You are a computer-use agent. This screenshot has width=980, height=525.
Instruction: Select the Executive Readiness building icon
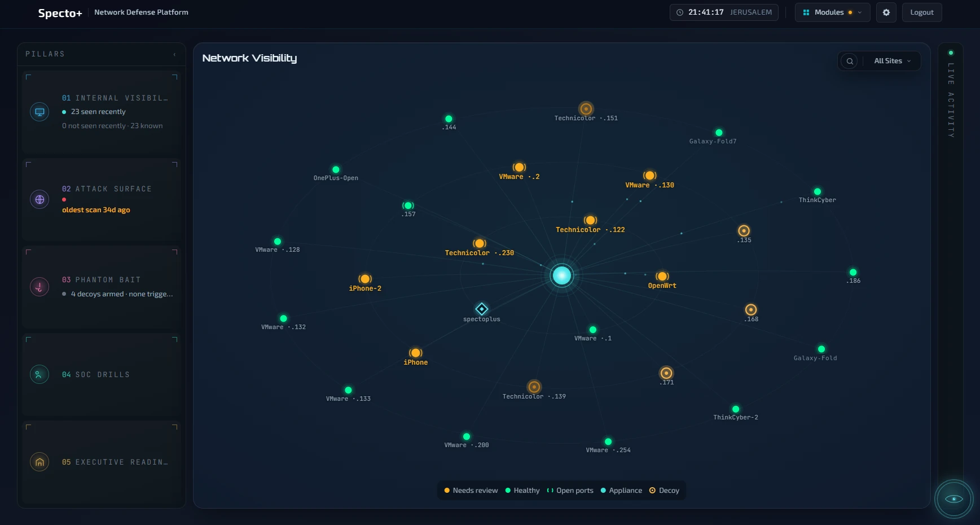tap(39, 462)
